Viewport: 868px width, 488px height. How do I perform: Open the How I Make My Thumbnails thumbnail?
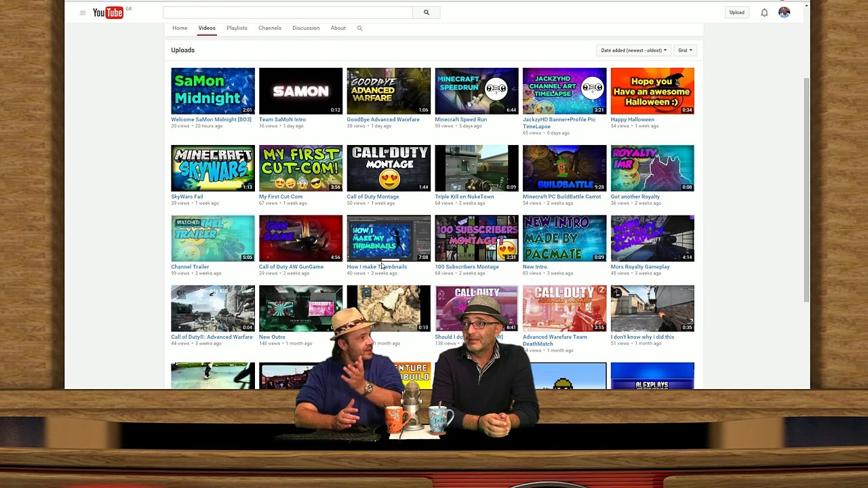pos(389,239)
